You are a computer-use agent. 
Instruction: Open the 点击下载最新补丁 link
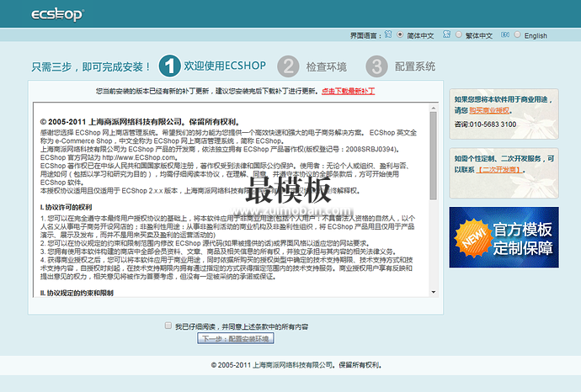[x=349, y=91]
